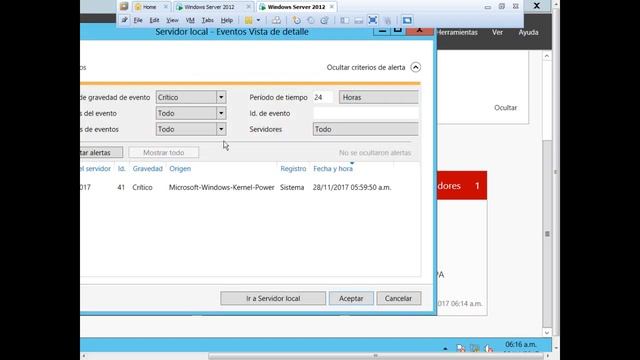Select the Microsoft-Windows-Kernel-Power event row

click(x=250, y=187)
